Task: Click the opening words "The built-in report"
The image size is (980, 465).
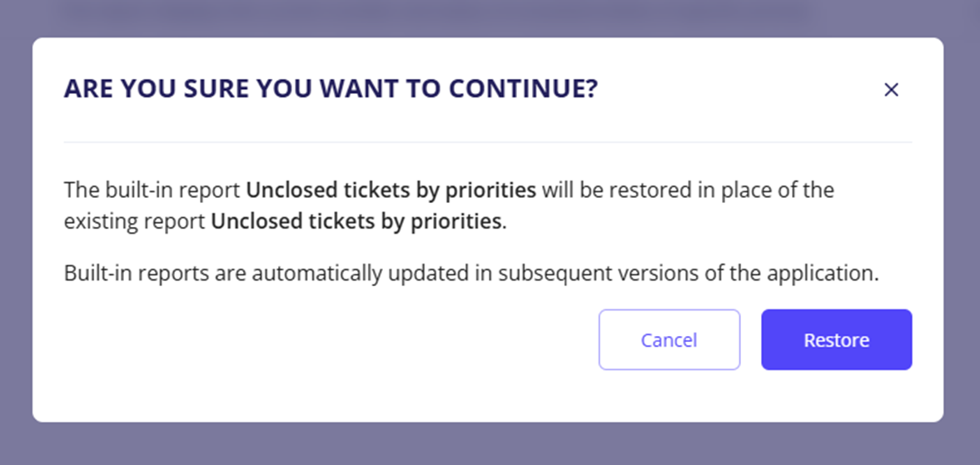Action: 152,190
